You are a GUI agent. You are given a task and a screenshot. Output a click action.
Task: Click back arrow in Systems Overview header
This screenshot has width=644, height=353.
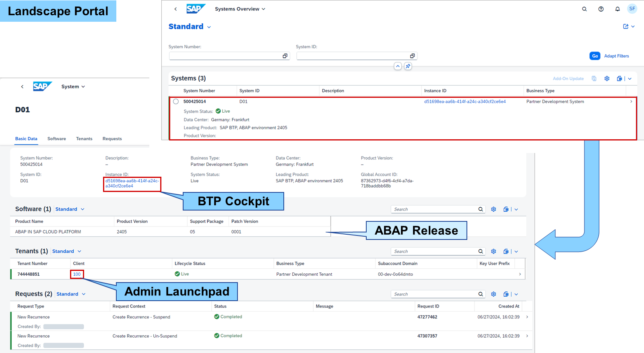tap(175, 9)
